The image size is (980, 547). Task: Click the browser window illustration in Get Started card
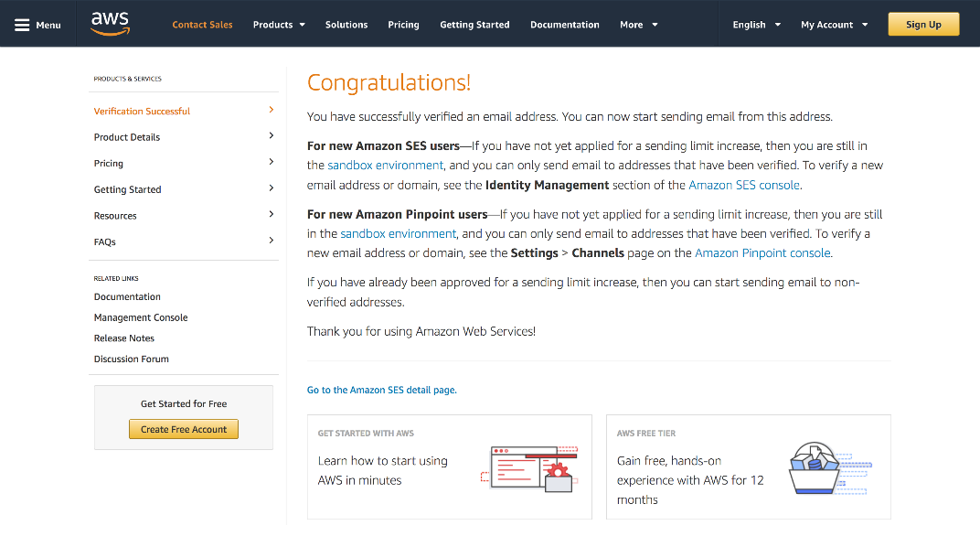(529, 468)
